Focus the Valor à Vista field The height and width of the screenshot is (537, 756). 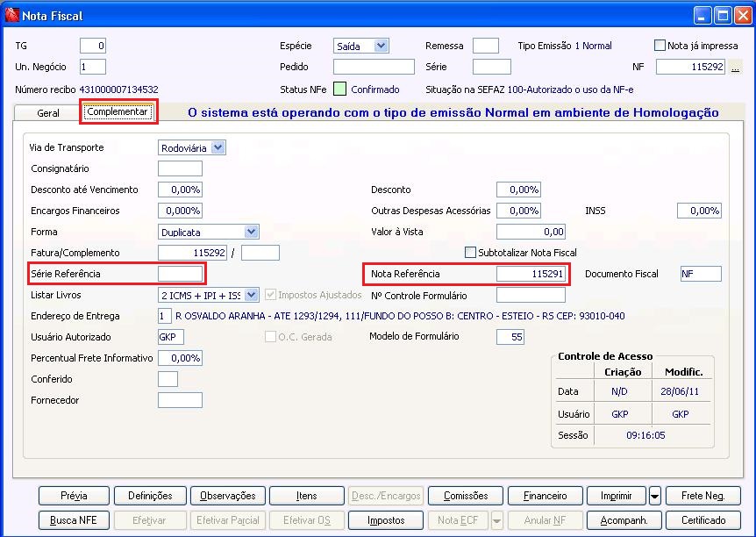point(531,232)
